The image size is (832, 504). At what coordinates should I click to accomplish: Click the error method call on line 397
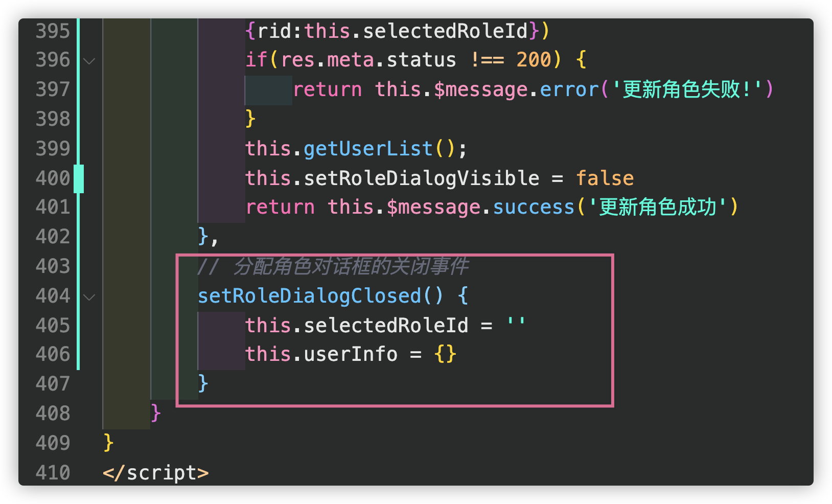(569, 90)
